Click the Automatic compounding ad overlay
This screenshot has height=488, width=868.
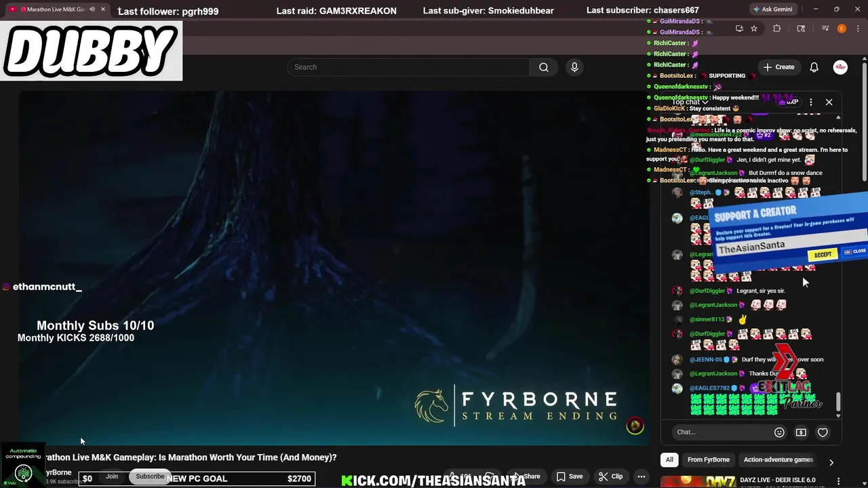coord(23,465)
